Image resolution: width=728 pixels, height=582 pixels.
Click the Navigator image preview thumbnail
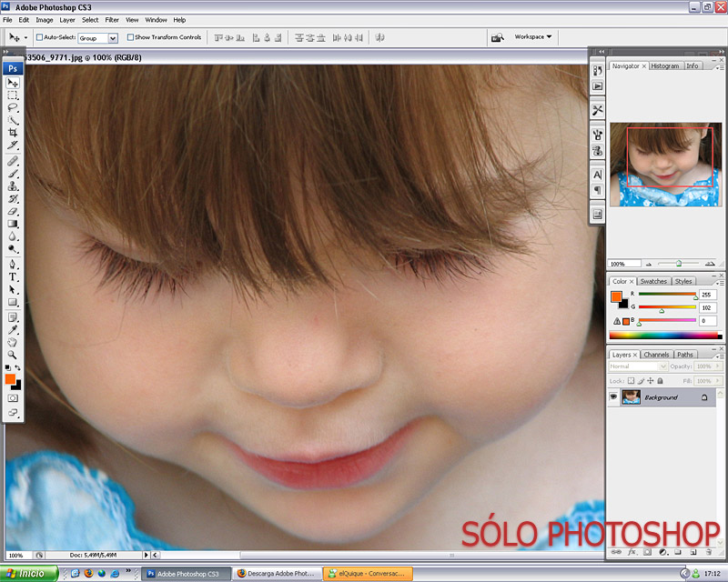(x=665, y=164)
